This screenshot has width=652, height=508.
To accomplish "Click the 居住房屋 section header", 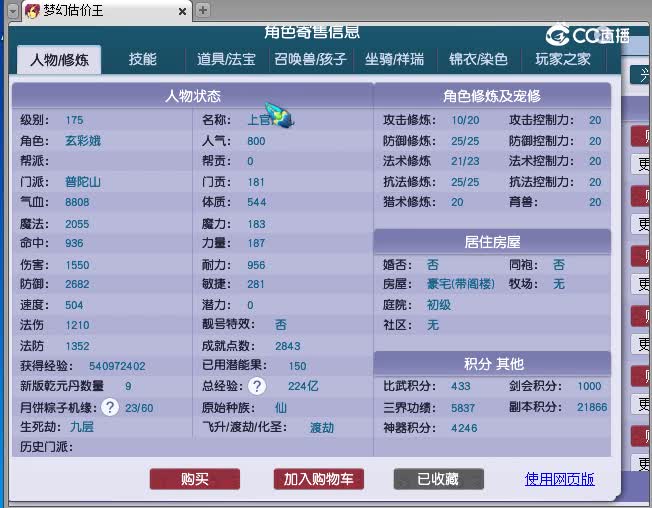I will coord(492,242).
